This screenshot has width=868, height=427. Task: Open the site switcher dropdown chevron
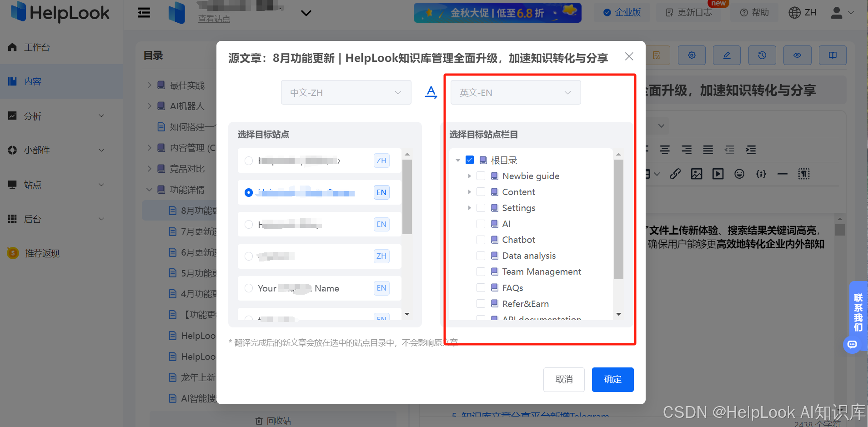point(306,13)
